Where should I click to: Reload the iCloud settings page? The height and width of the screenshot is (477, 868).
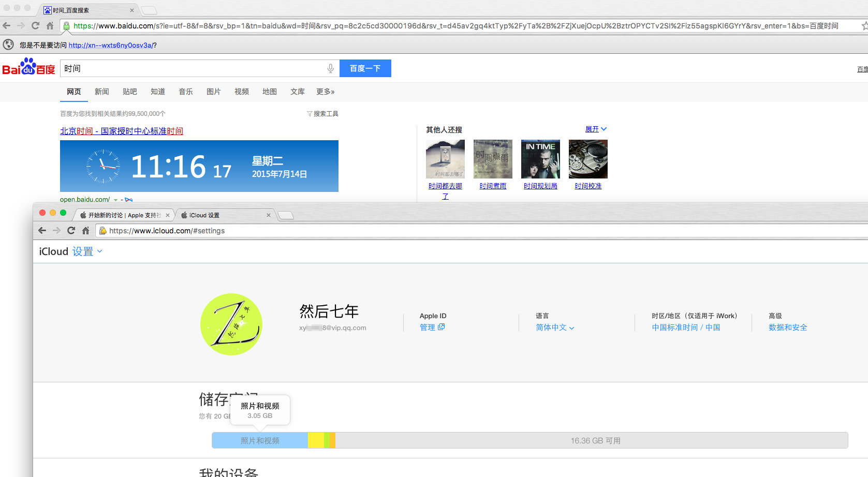(x=71, y=231)
